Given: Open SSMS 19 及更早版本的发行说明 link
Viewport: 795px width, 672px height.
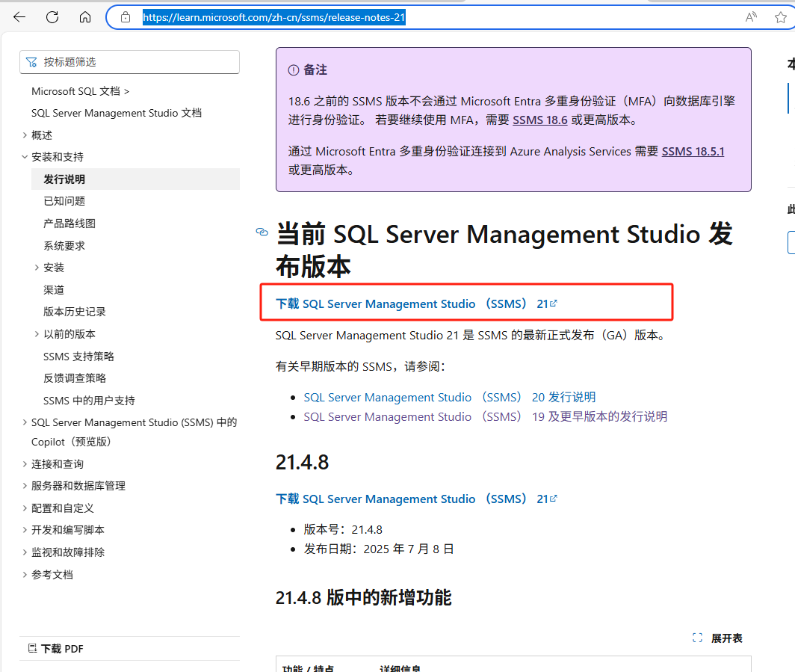Looking at the screenshot, I should [x=486, y=416].
